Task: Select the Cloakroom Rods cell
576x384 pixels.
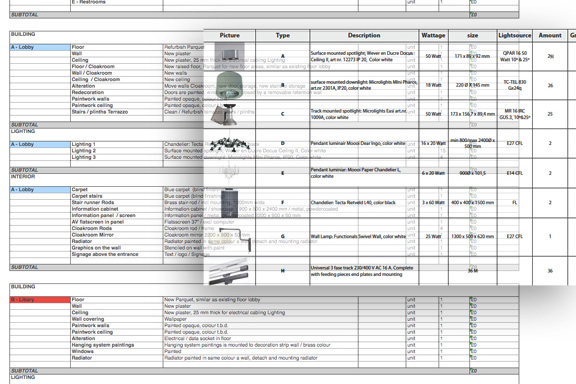Action: 117,228
